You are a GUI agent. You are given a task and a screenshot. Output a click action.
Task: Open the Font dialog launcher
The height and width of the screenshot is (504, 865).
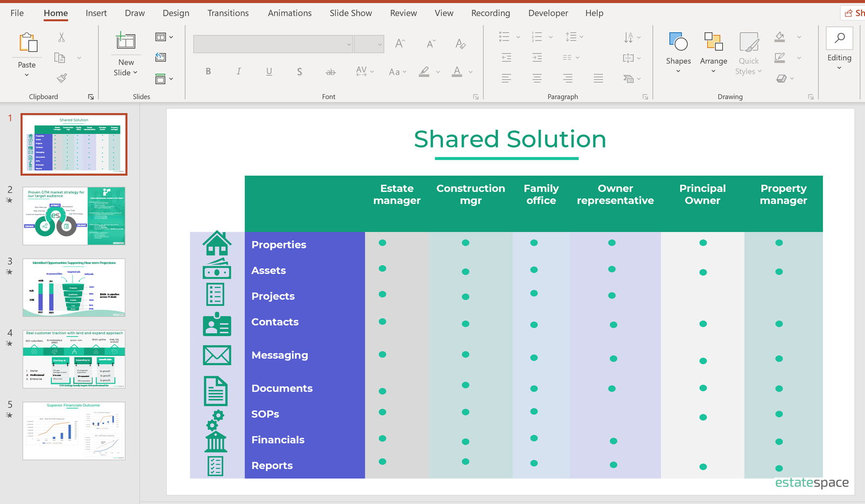[476, 97]
